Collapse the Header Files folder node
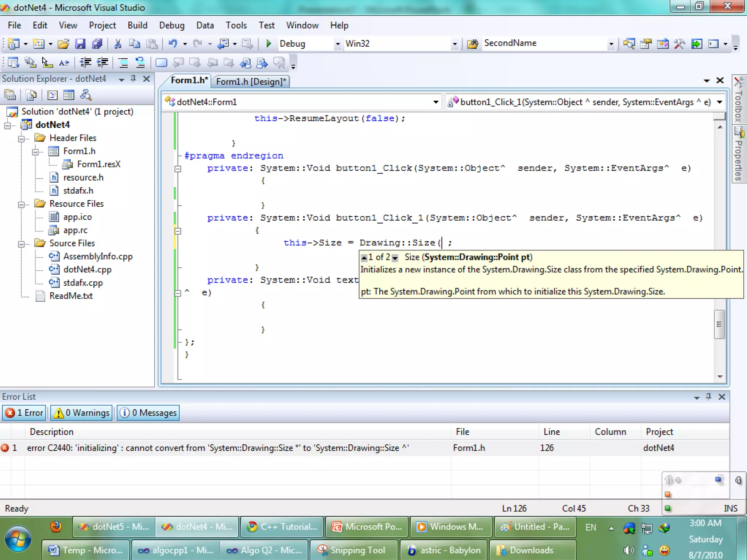Screen dimensions: 747x560 pyautogui.click(x=22, y=139)
